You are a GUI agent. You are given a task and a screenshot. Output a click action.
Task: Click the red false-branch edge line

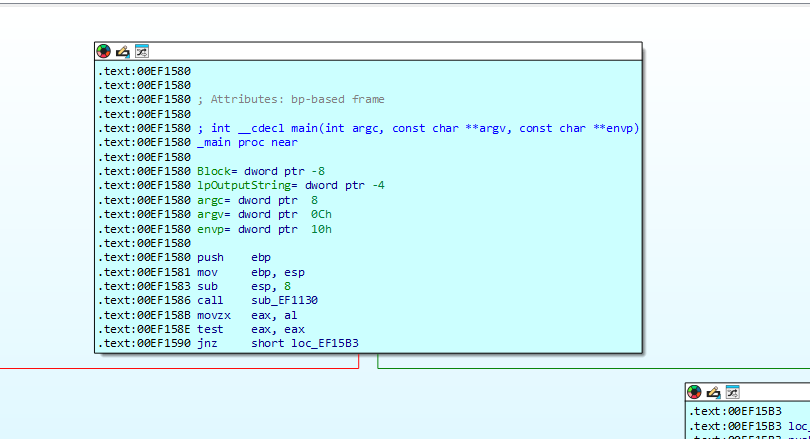pyautogui.click(x=179, y=368)
